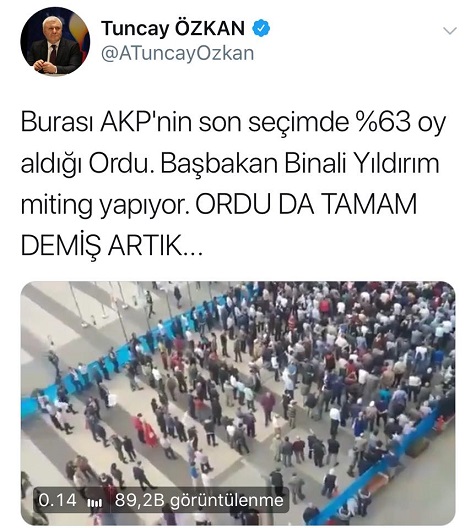Open tweet by clicking 'ORDU DA TAMAM' text

307,204
